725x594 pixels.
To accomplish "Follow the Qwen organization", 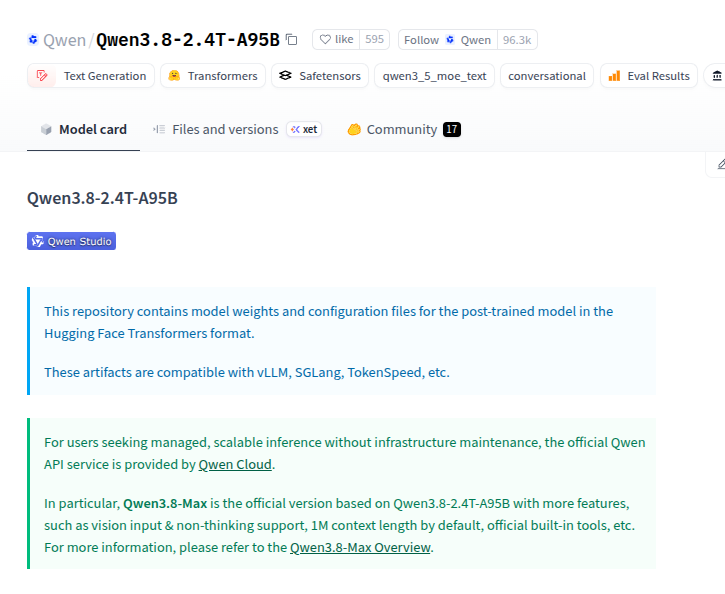I will pyautogui.click(x=448, y=40).
